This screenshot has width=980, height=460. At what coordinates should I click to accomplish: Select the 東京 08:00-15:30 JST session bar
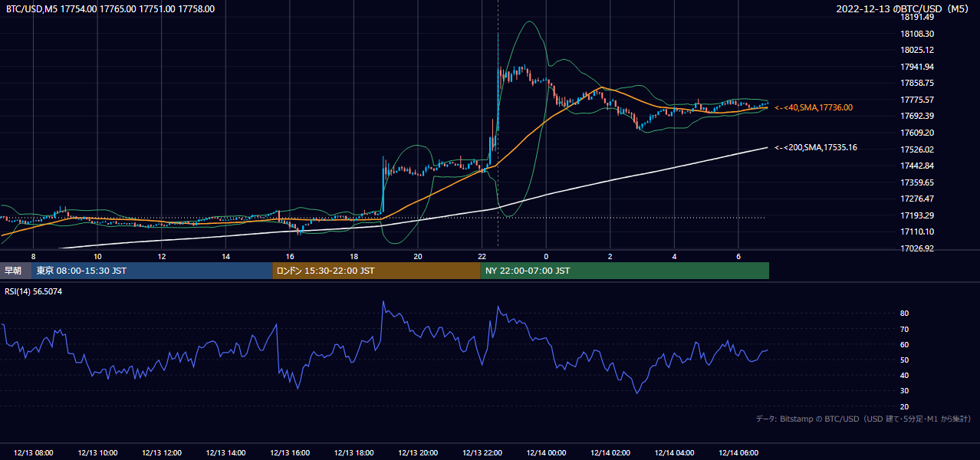[x=152, y=271]
